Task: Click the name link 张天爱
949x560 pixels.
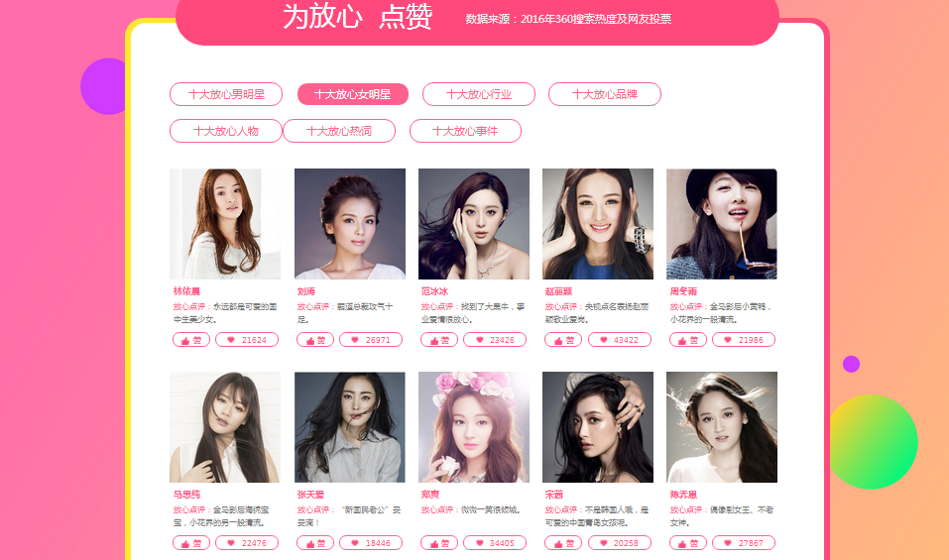Action: coord(310,495)
